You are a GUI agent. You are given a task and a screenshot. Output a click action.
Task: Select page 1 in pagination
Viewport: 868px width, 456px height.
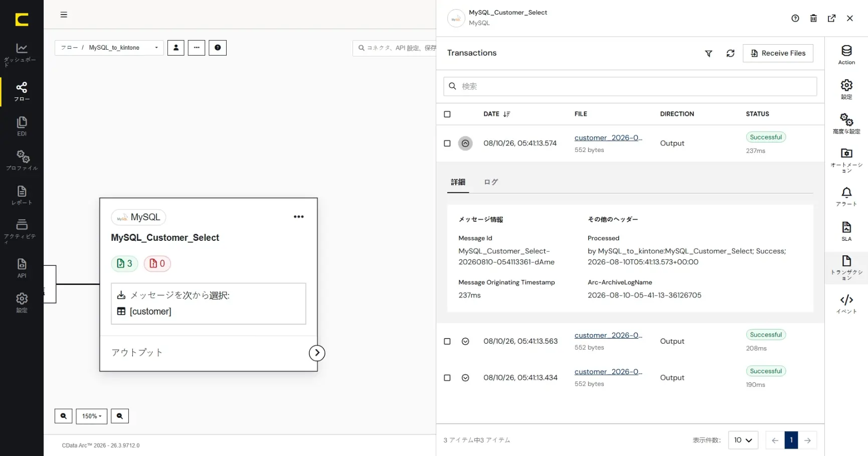(x=791, y=440)
